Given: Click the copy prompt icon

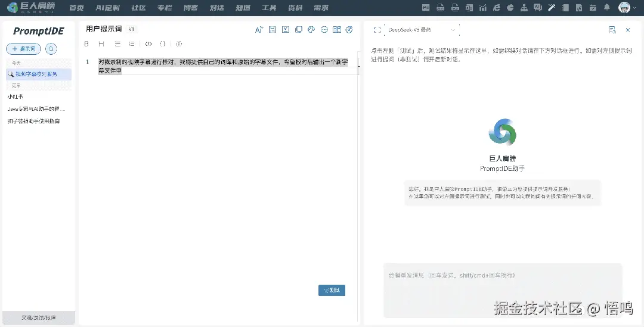Looking at the screenshot, I should click(299, 30).
